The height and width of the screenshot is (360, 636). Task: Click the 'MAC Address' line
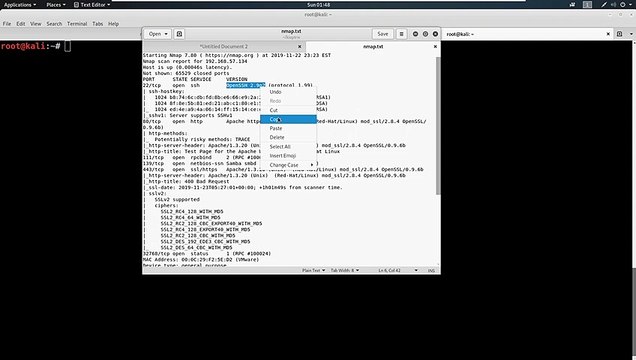click(x=201, y=259)
